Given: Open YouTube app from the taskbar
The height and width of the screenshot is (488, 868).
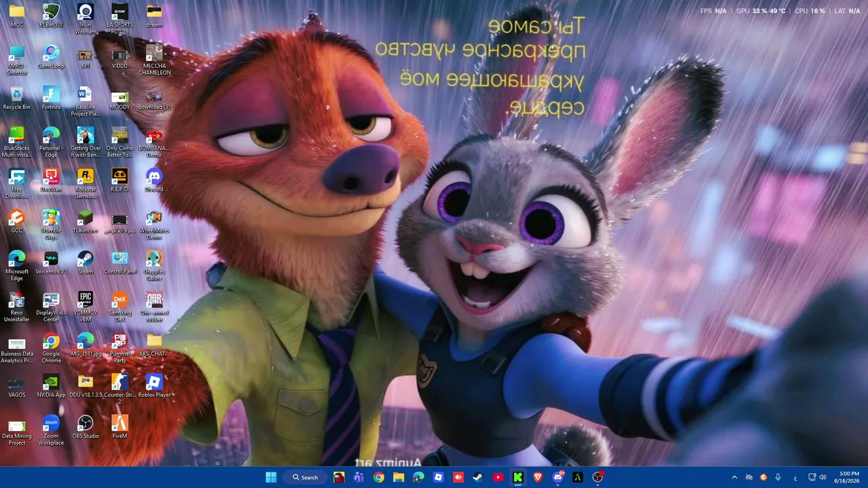Looking at the screenshot, I should (x=498, y=477).
